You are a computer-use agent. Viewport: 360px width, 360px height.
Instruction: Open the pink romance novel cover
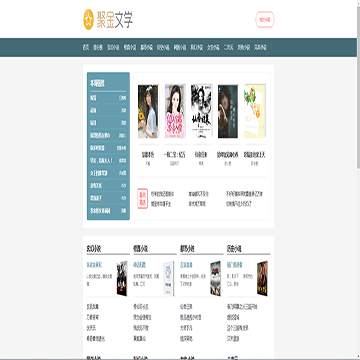[175, 111]
